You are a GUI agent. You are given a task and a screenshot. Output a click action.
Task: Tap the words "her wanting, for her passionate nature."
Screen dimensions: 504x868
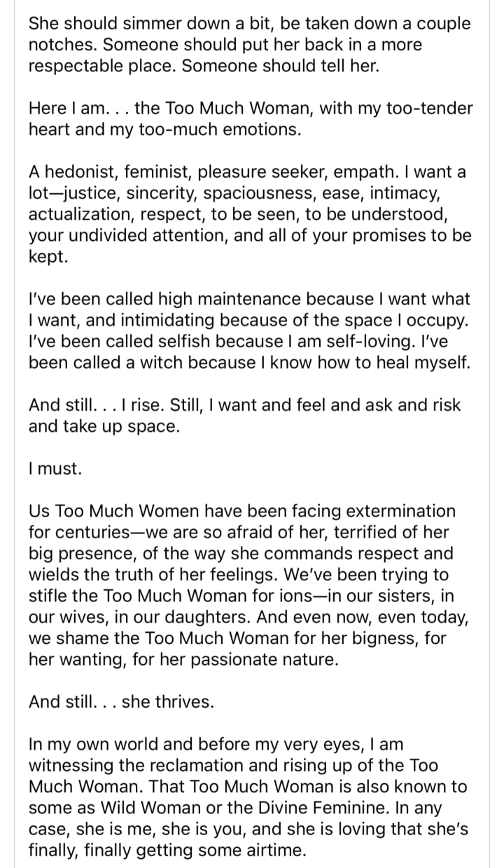point(183,659)
